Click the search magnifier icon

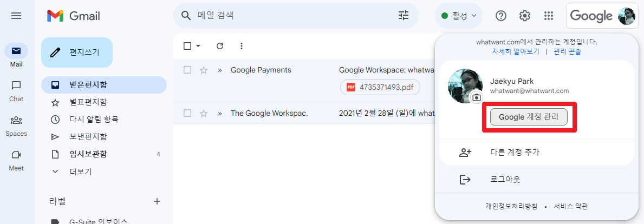point(186,16)
